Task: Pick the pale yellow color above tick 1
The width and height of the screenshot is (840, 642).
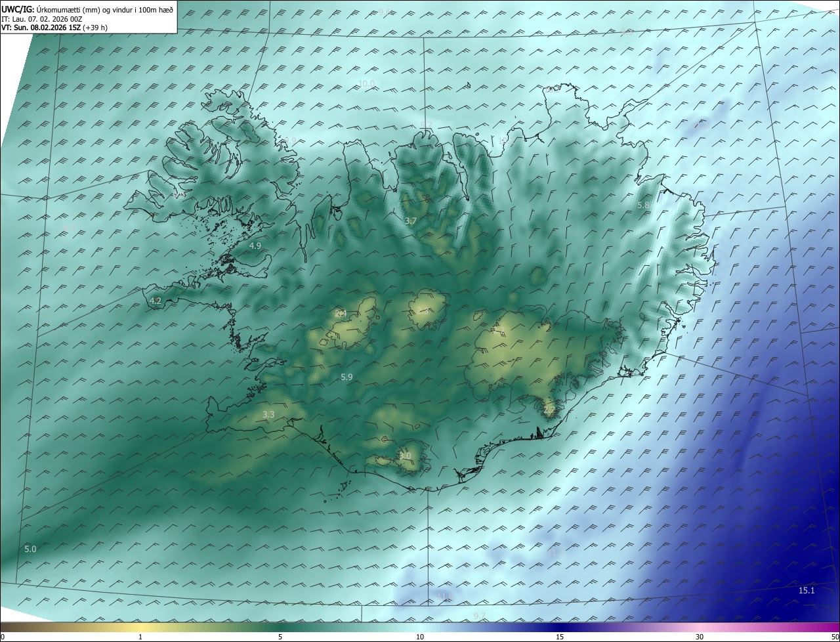Action: [x=140, y=627]
